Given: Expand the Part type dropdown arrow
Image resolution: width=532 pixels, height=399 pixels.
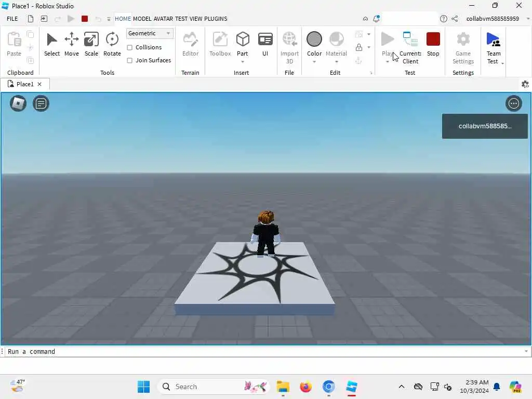Looking at the screenshot, I should click(243, 62).
